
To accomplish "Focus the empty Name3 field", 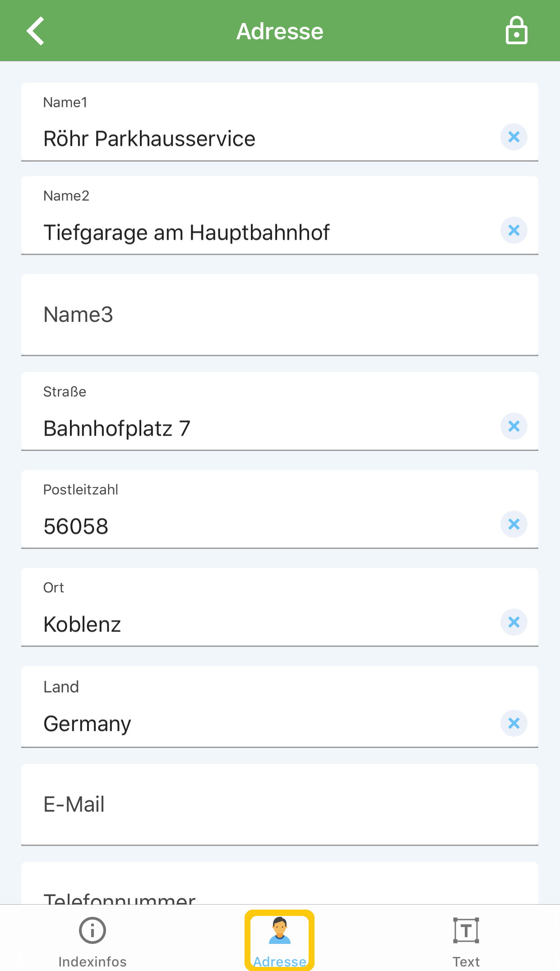I will 280,315.
